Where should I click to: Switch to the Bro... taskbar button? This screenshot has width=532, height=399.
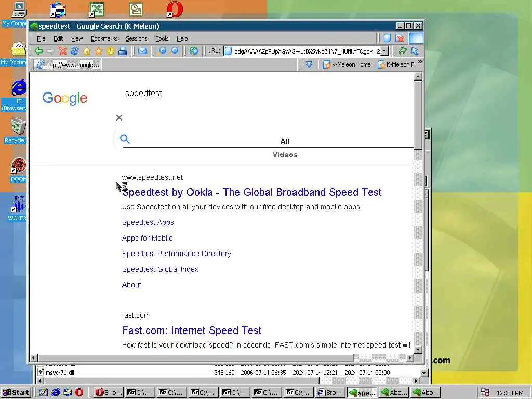point(330,393)
